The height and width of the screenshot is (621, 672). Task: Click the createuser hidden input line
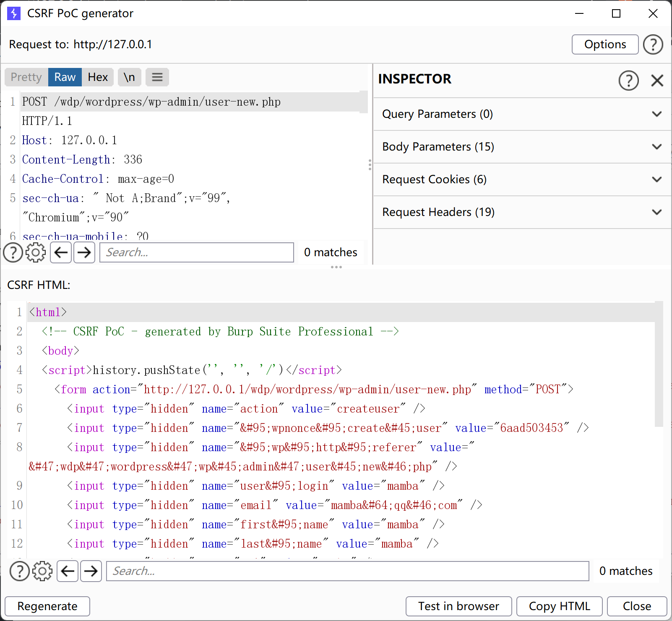(x=246, y=409)
